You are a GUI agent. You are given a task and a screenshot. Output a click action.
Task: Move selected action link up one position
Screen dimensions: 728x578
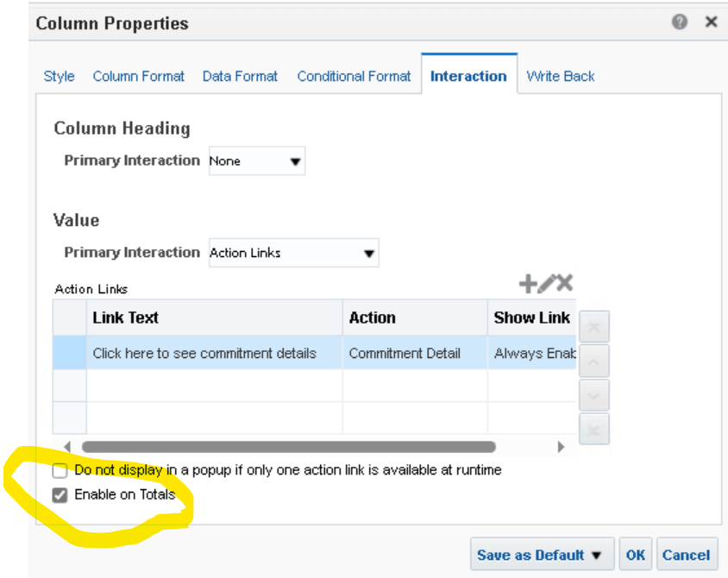point(593,361)
